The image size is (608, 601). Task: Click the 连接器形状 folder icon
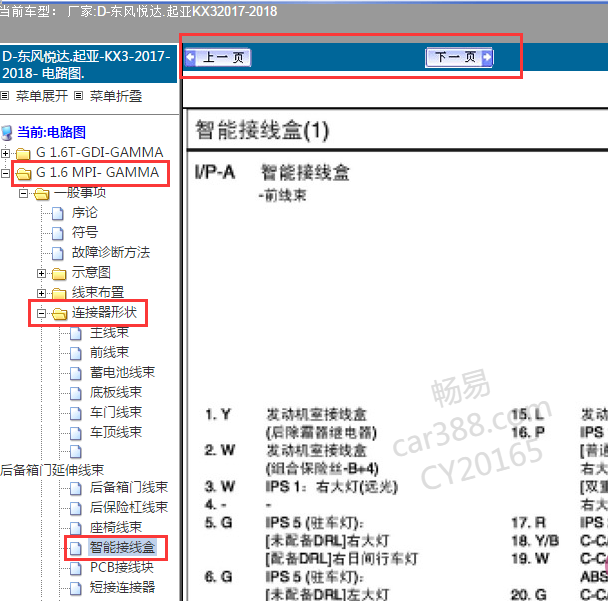pos(59,314)
